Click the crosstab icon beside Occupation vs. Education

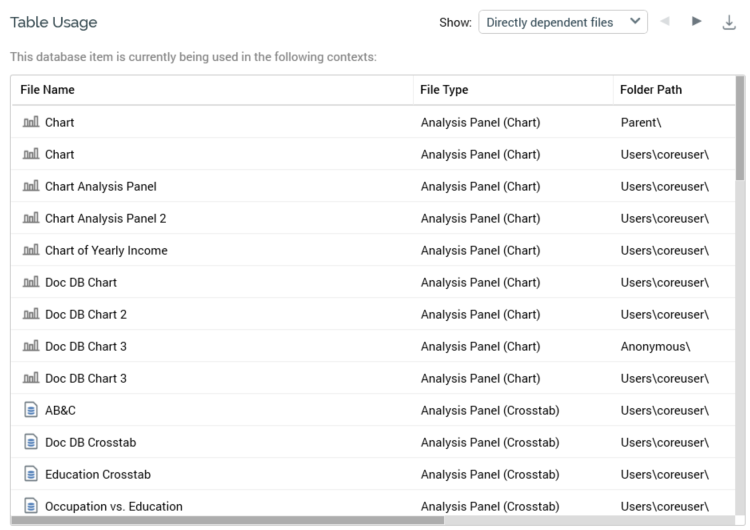point(30,506)
